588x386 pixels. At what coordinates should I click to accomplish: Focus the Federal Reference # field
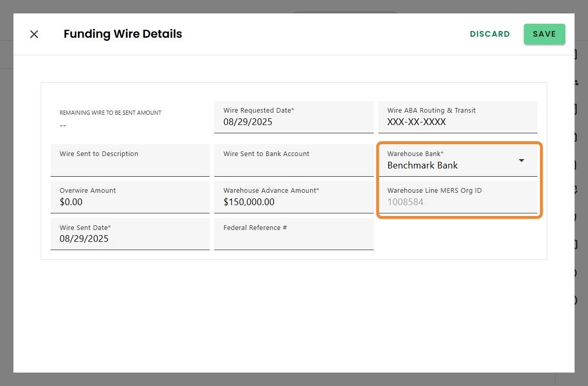click(x=293, y=239)
